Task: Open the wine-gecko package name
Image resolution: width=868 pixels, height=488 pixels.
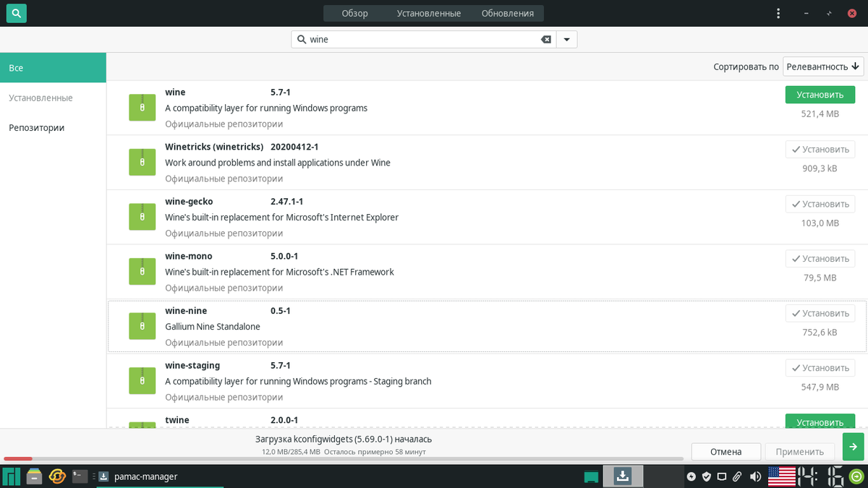Action: click(189, 201)
